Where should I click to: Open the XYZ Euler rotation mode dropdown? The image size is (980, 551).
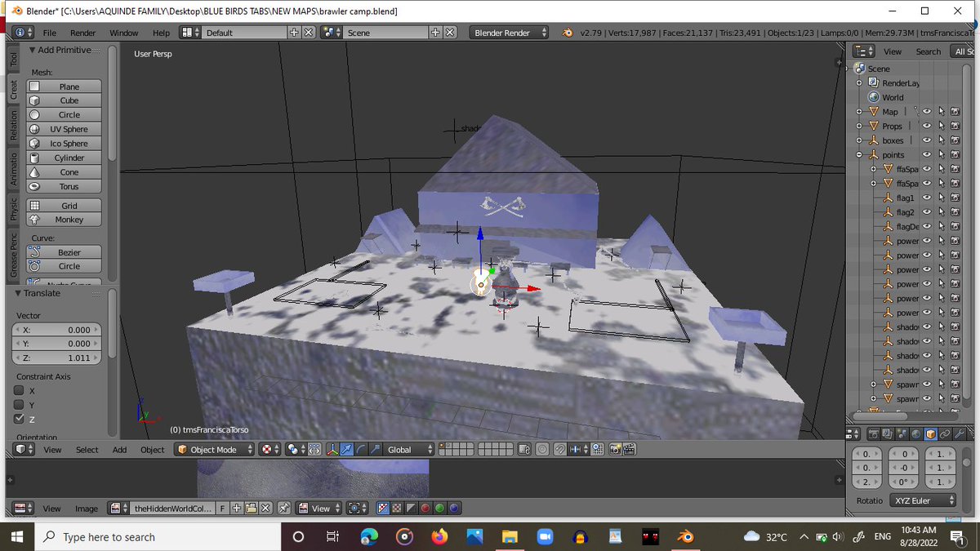coord(922,500)
